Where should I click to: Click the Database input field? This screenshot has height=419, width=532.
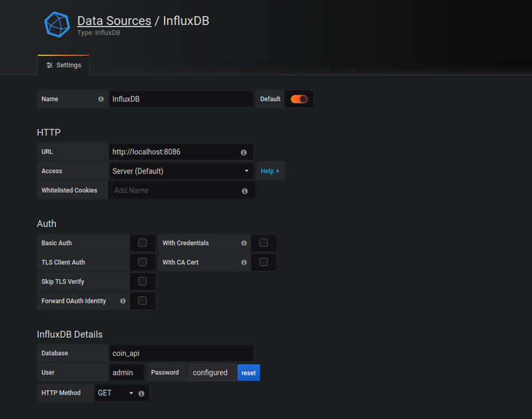pyautogui.click(x=181, y=353)
